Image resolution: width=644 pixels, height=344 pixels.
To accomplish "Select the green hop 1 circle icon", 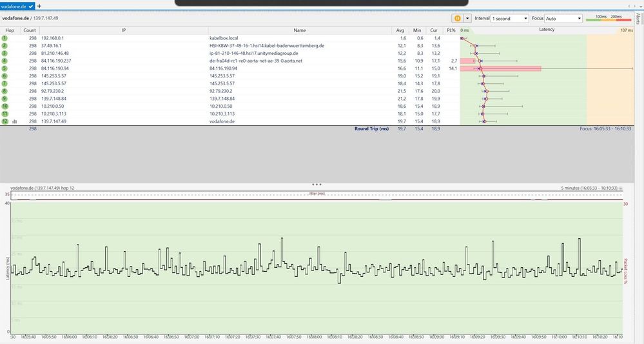I will tap(5, 38).
